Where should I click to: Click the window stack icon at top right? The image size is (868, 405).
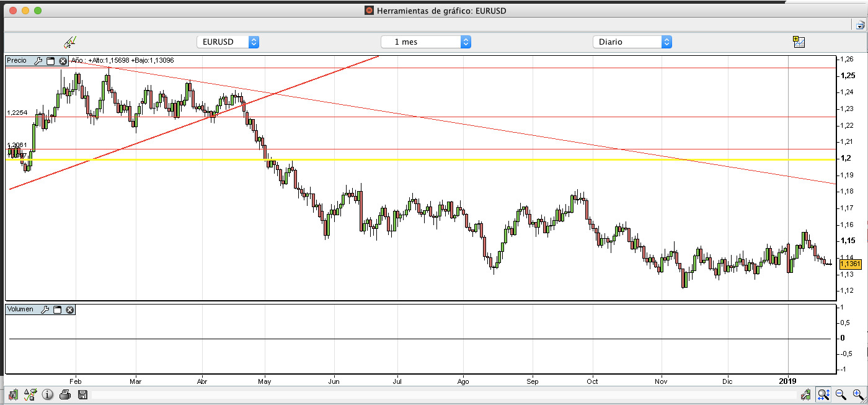pos(859,25)
